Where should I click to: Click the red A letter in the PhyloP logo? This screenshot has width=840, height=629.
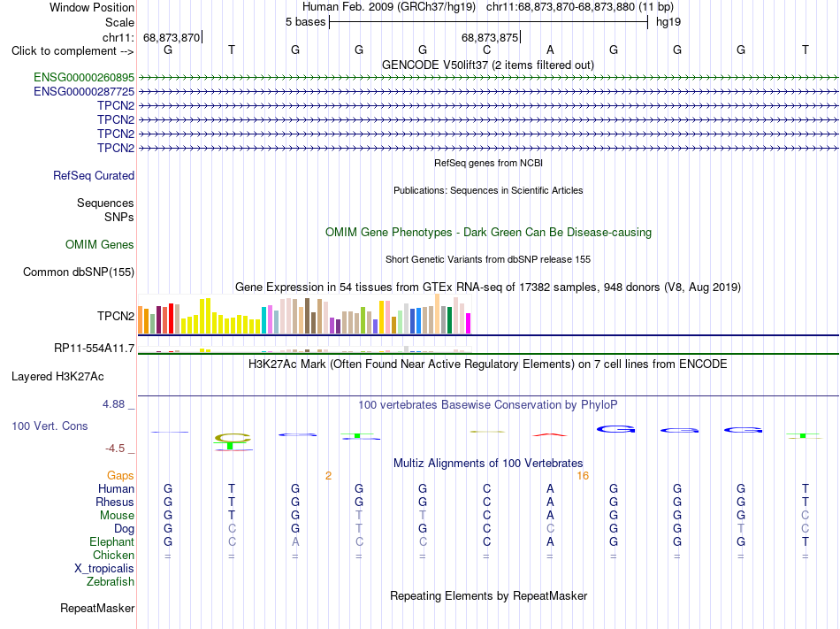tap(550, 434)
